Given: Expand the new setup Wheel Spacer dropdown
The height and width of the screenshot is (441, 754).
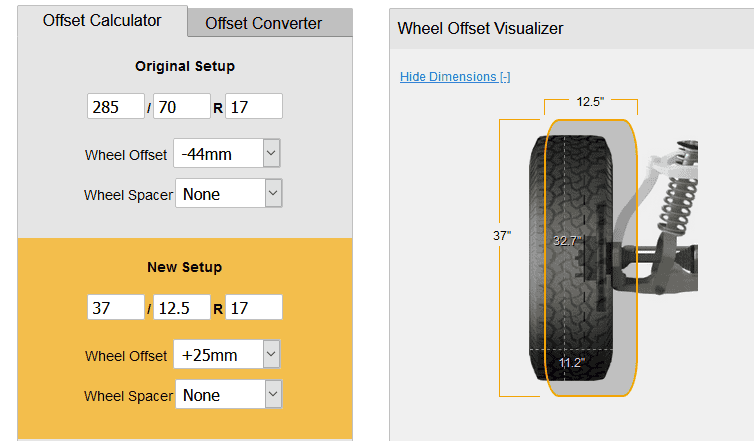Looking at the screenshot, I should (228, 394).
